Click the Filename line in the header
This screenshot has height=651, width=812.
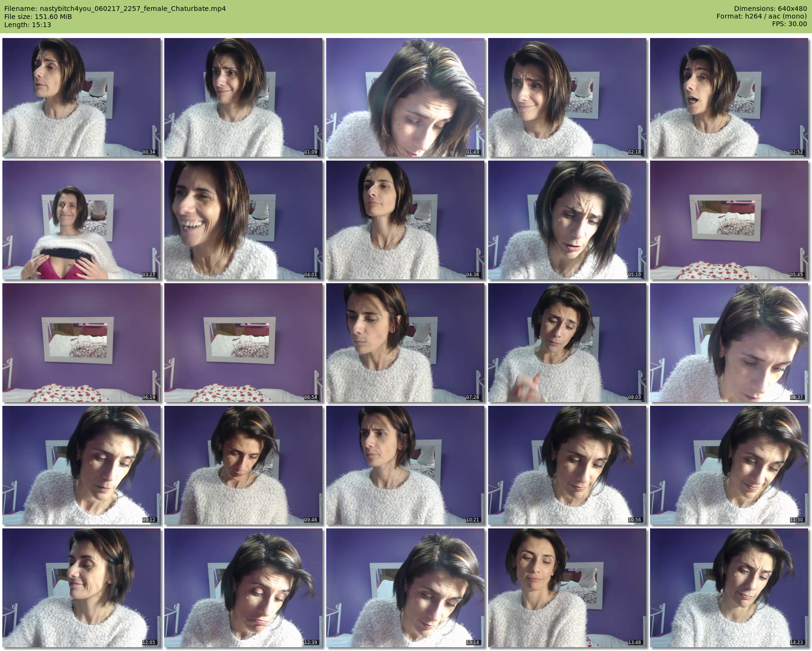pos(115,9)
